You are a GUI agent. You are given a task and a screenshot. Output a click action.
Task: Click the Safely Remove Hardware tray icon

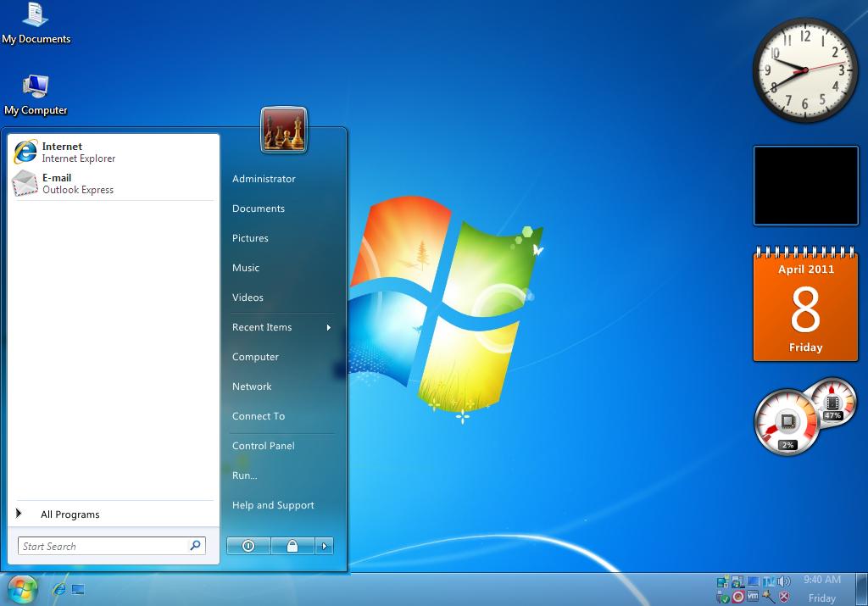pyautogui.click(x=723, y=597)
